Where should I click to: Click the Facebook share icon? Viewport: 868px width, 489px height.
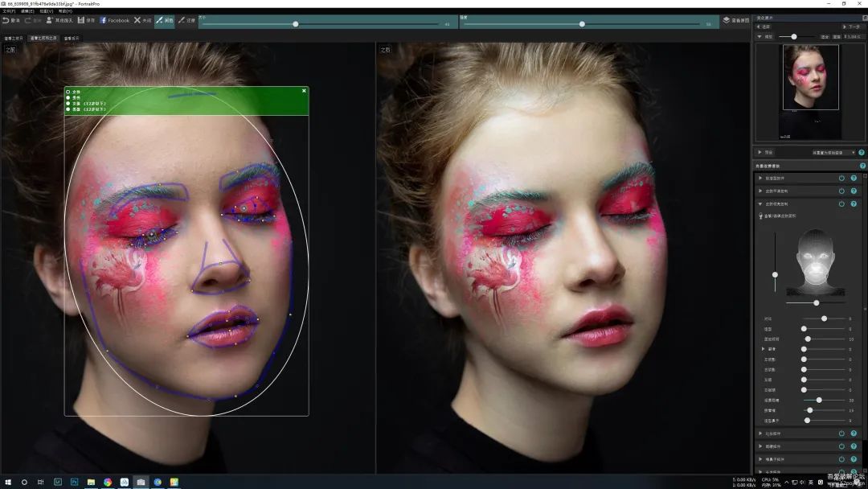(x=103, y=20)
